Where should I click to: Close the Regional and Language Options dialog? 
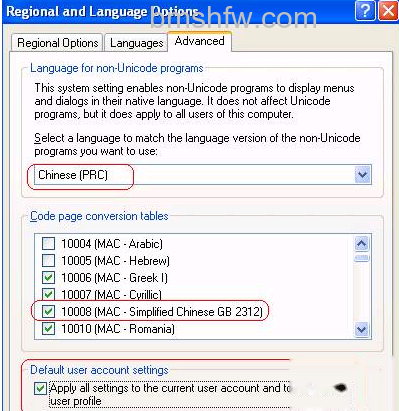point(388,11)
